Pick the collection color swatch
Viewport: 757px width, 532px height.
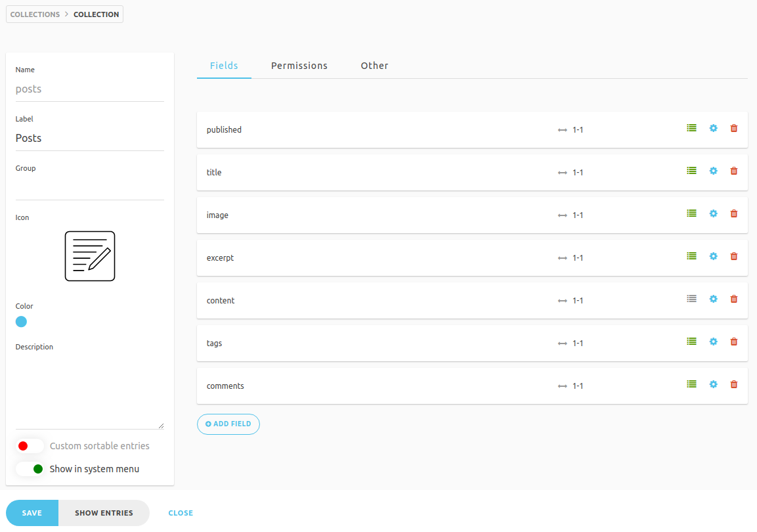[21, 322]
